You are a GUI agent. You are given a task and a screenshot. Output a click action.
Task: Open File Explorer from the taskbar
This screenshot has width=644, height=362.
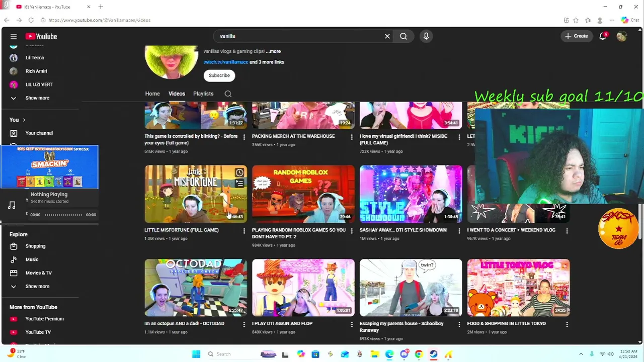point(374,354)
